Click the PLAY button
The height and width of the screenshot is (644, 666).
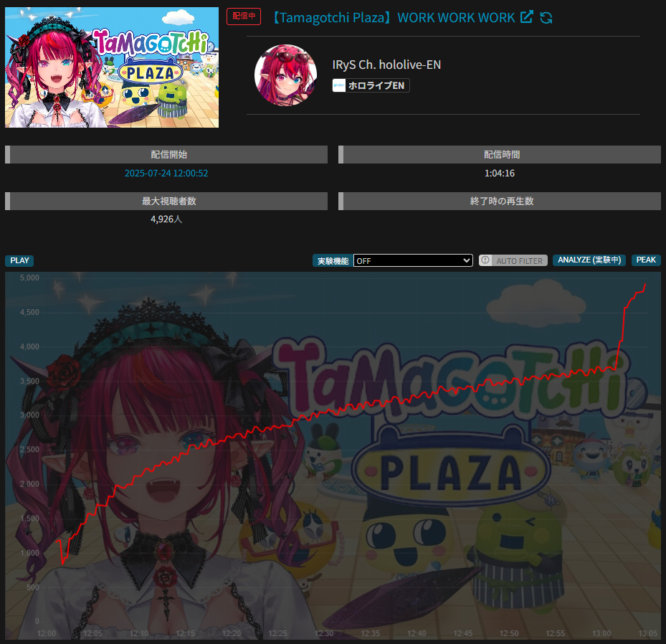tap(19, 260)
